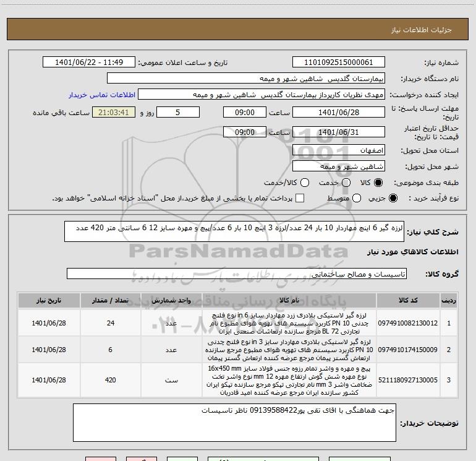Select the خدمت radio button
476x461 pixels.
(346, 183)
